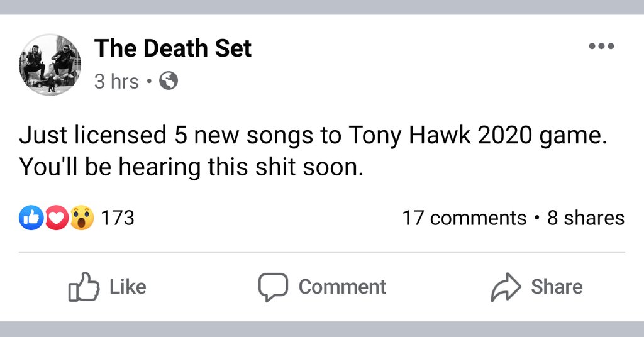Toggle the Like button label
Screen dimensions: 644x337
coord(128,287)
